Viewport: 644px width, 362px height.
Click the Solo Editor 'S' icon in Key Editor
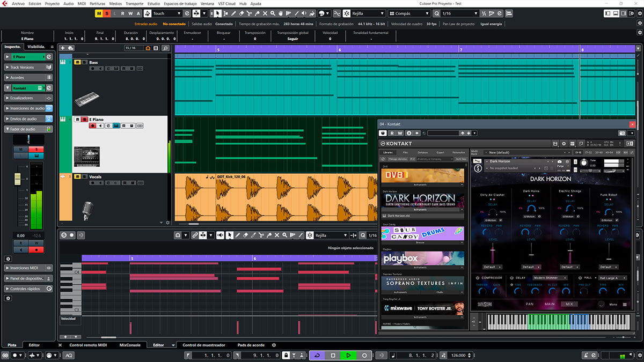click(x=64, y=235)
